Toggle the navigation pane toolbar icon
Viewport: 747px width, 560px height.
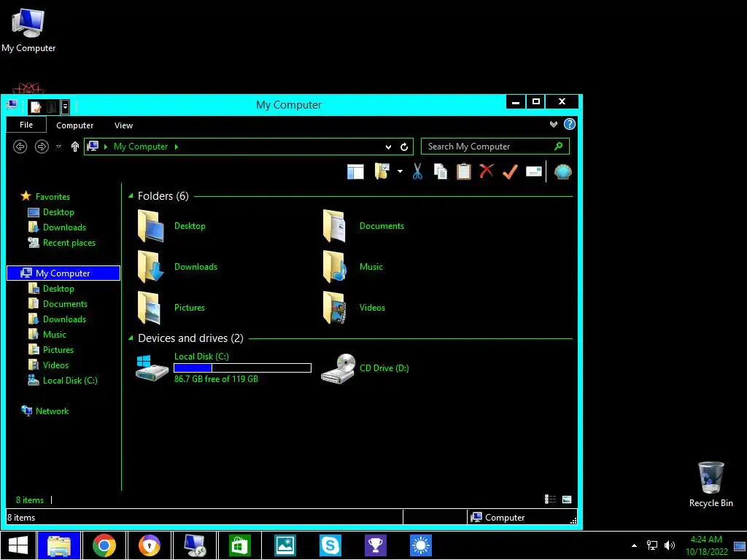[x=355, y=171]
